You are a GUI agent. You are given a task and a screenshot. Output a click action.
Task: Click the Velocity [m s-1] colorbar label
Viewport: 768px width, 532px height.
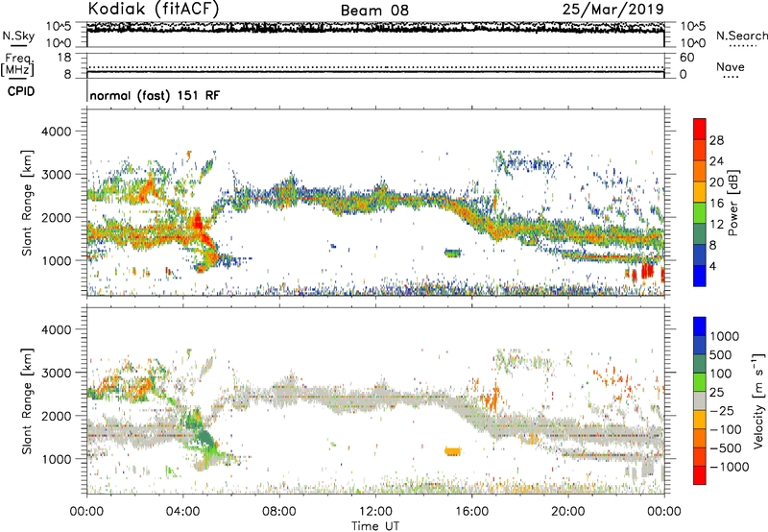click(758, 400)
